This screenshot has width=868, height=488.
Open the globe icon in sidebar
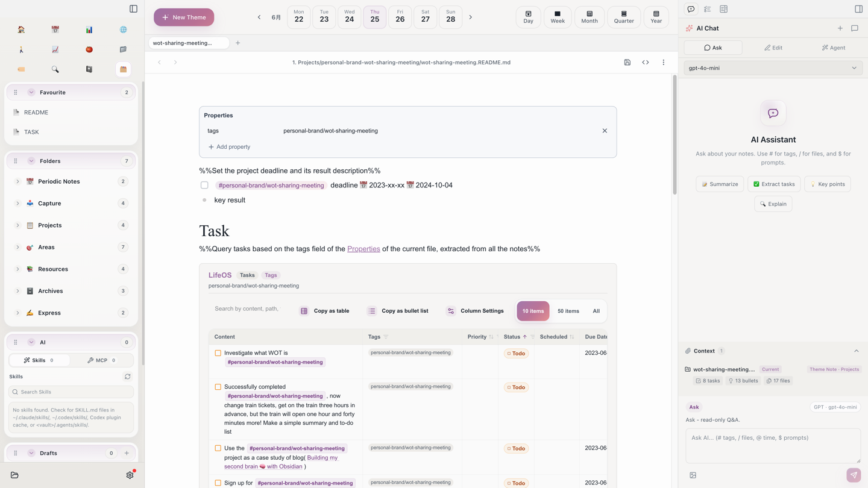123,30
